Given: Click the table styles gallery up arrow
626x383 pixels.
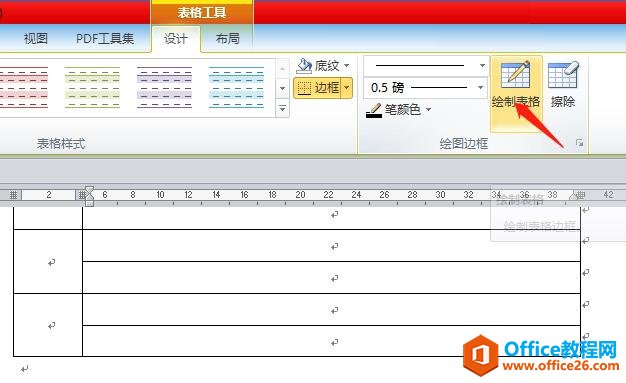Looking at the screenshot, I should 282,69.
